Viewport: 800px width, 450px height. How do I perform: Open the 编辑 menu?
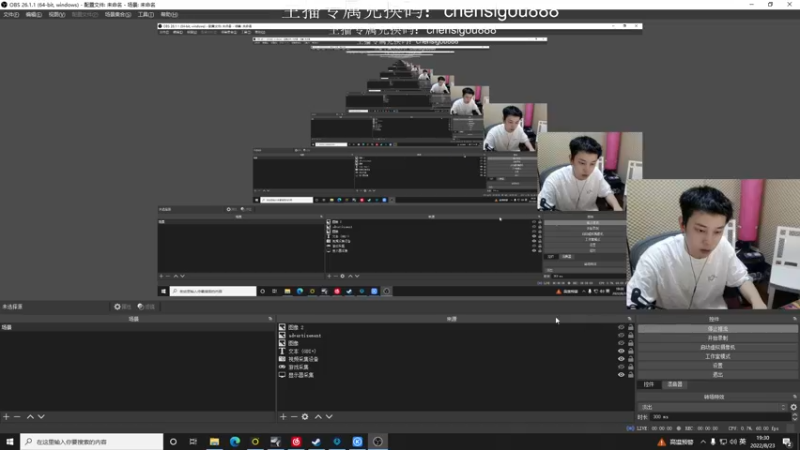(34, 15)
